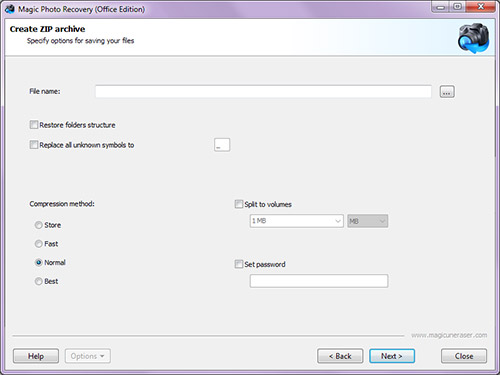Viewport: 500px width, 375px height.
Task: Click the Compression method label
Action: [62, 204]
